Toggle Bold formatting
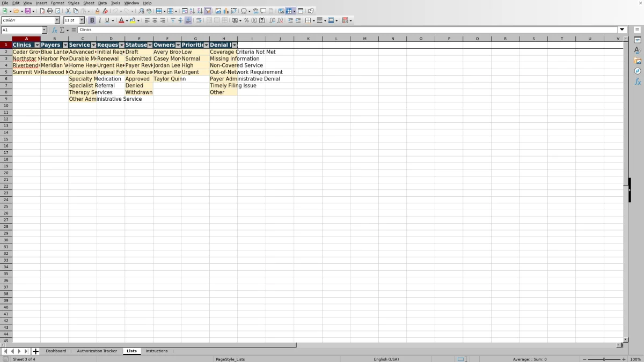 coord(92,20)
